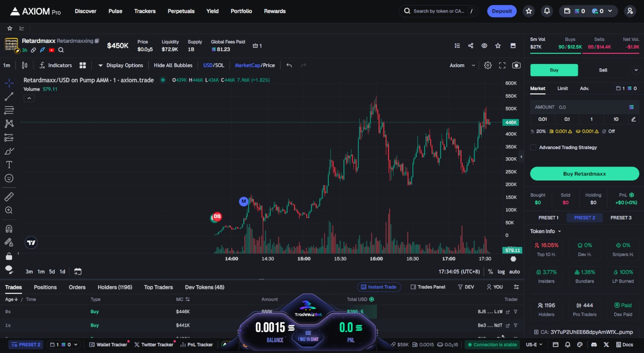Screen dimensions: 644x353
Task: Switch to the Limit order tab
Action: [x=563, y=88]
